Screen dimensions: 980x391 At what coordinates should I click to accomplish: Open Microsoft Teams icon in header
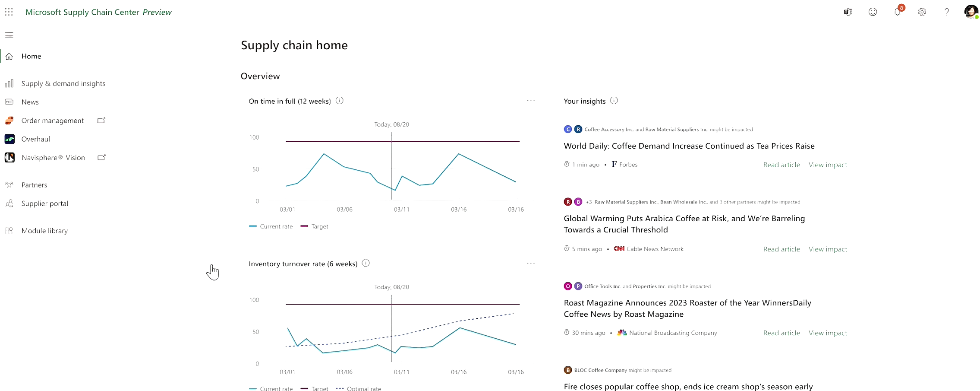tap(848, 12)
